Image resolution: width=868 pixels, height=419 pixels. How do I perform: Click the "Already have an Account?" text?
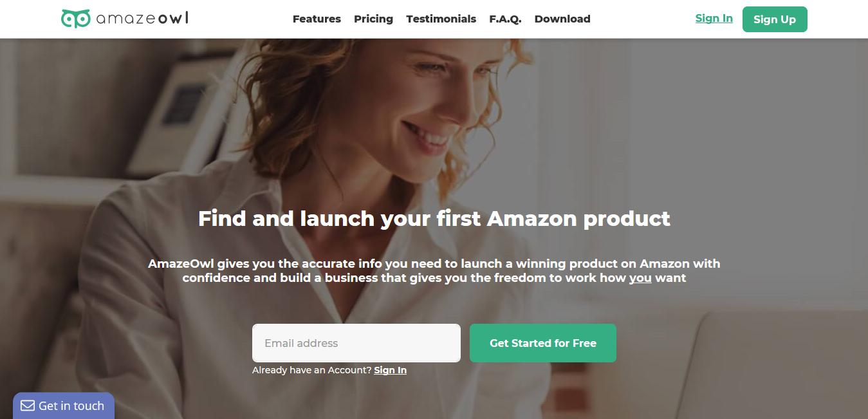pyautogui.click(x=312, y=370)
